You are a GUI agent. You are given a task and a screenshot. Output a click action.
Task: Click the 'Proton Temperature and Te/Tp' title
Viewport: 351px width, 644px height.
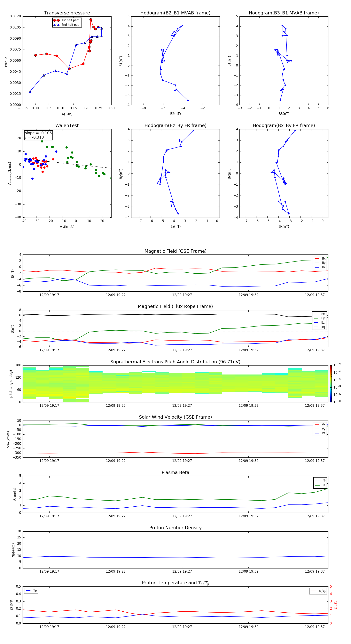coord(175,583)
